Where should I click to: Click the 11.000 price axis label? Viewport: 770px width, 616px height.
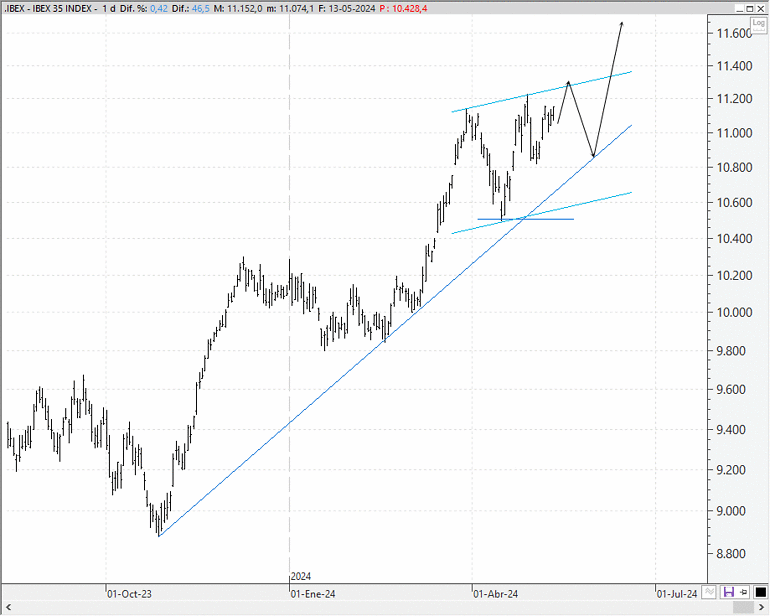click(734, 133)
